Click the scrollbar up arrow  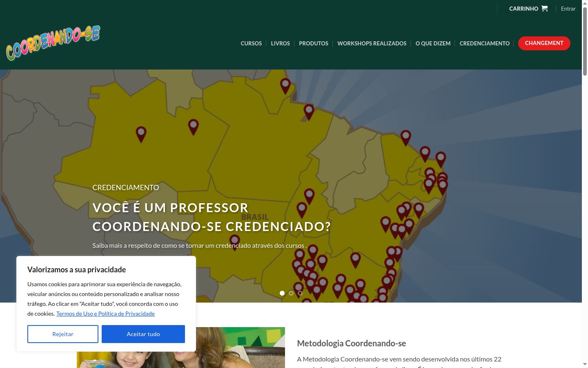pos(585,3)
